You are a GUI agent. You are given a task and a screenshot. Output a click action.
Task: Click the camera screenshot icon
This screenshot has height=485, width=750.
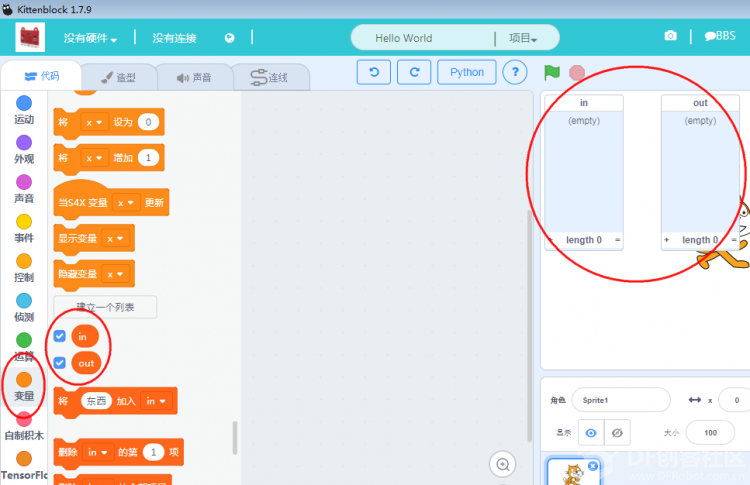(671, 36)
